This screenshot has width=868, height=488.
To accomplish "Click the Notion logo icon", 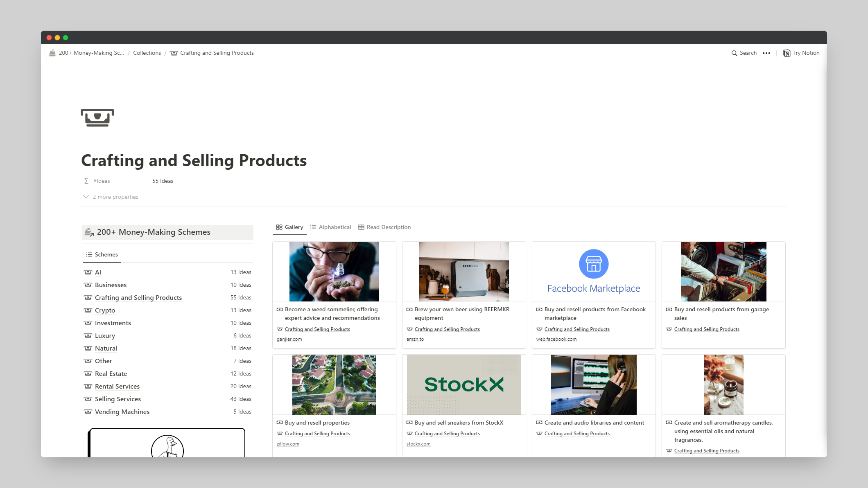I will pos(787,53).
